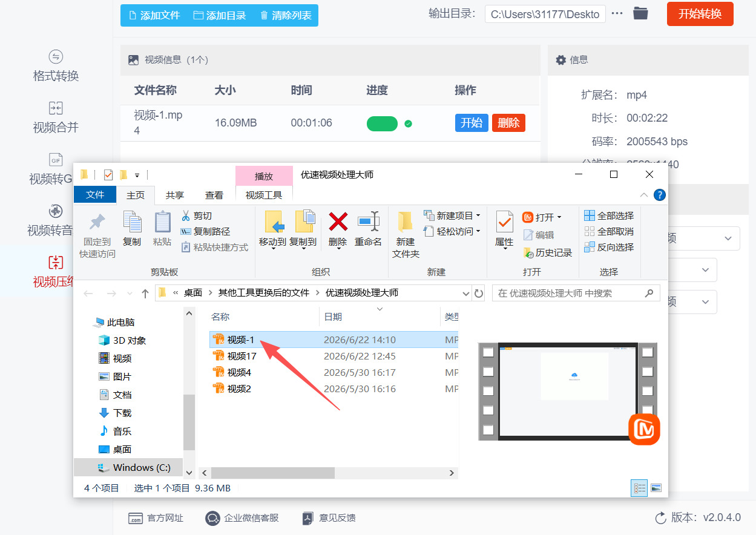Click the up-directory arrow in Explorer
Screen dimensions: 756x535
coord(145,293)
